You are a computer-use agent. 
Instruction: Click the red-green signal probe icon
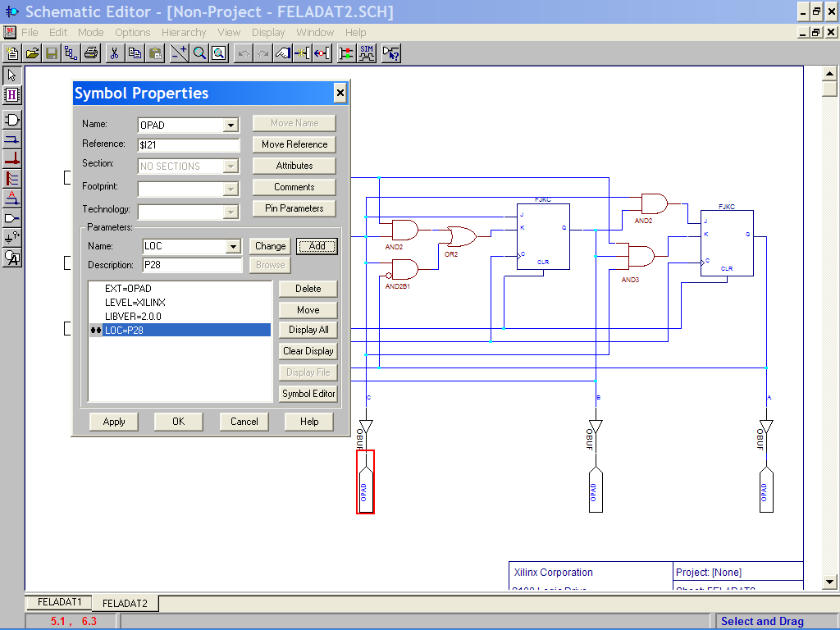pyautogui.click(x=347, y=53)
